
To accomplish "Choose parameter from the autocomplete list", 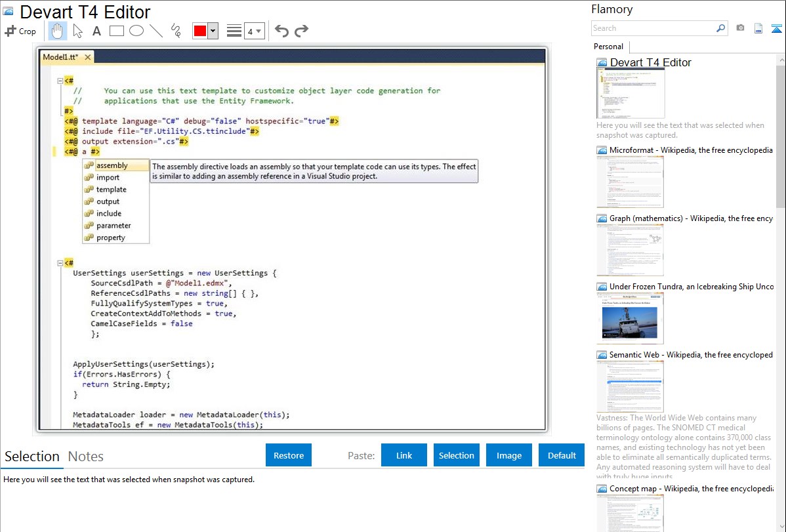I will tap(115, 226).
